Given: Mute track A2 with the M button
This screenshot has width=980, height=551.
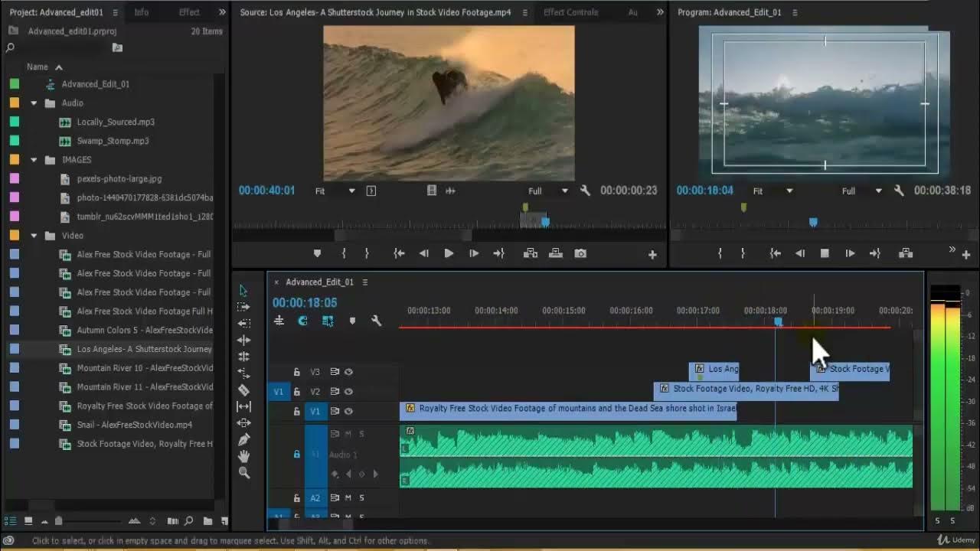Looking at the screenshot, I should (348, 498).
